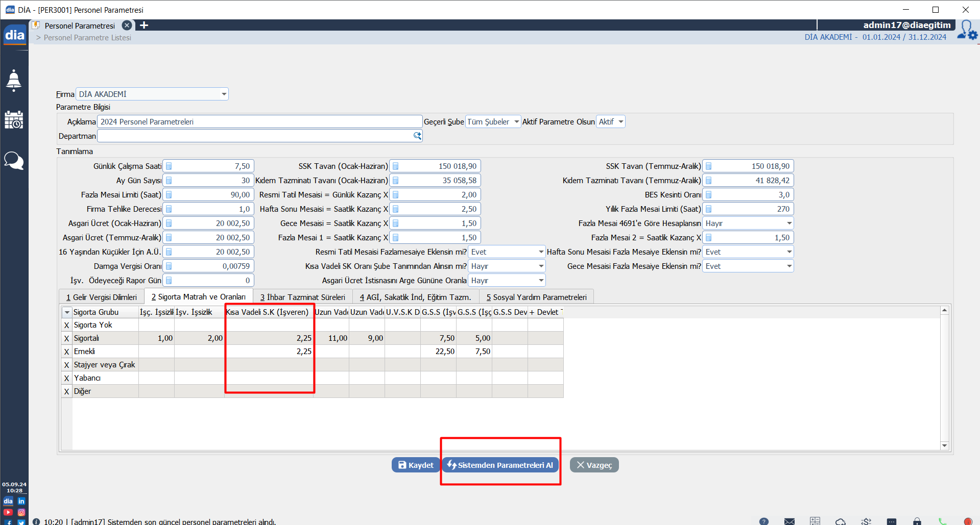Click X on the Stajyer veya Çırak row
The height and width of the screenshot is (525, 980).
pyautogui.click(x=66, y=365)
